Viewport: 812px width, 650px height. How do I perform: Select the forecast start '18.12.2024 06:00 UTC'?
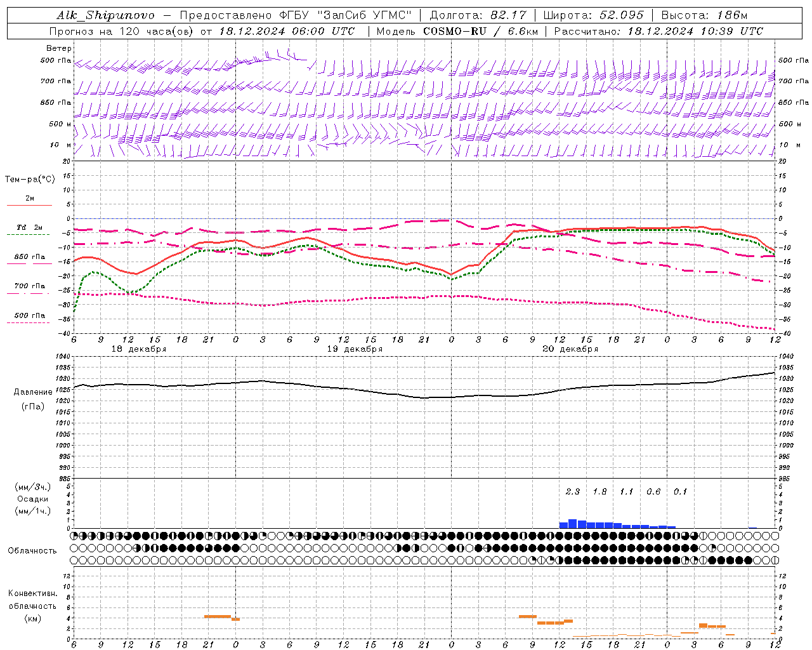tap(287, 31)
